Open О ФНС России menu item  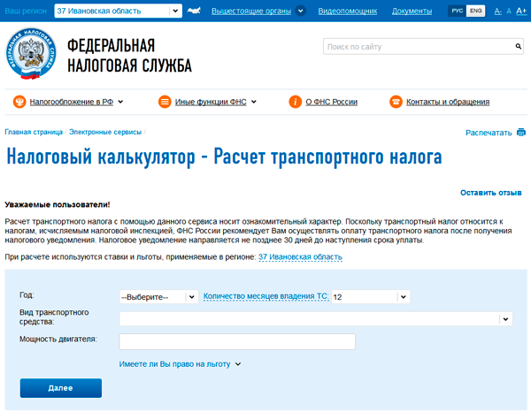[x=332, y=102]
